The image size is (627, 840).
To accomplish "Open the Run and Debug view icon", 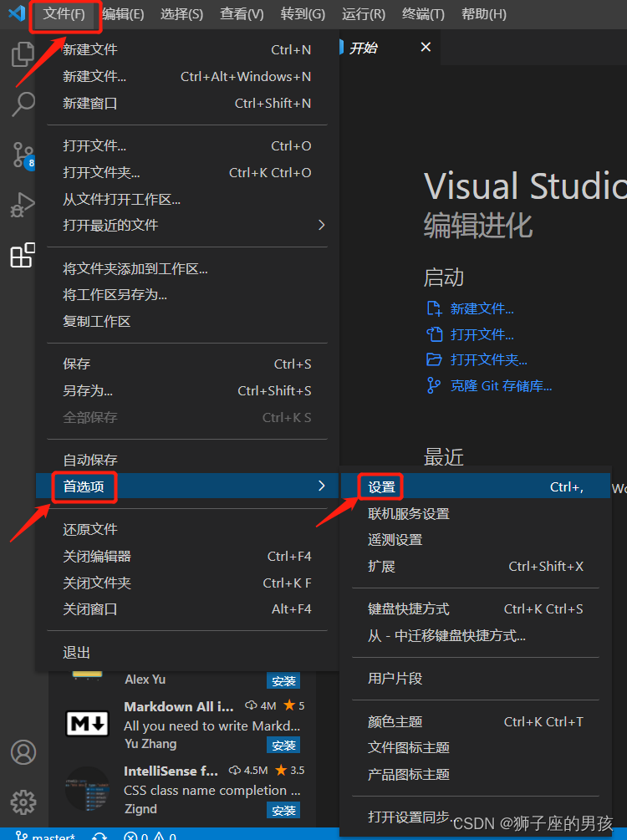I will pos(23,205).
